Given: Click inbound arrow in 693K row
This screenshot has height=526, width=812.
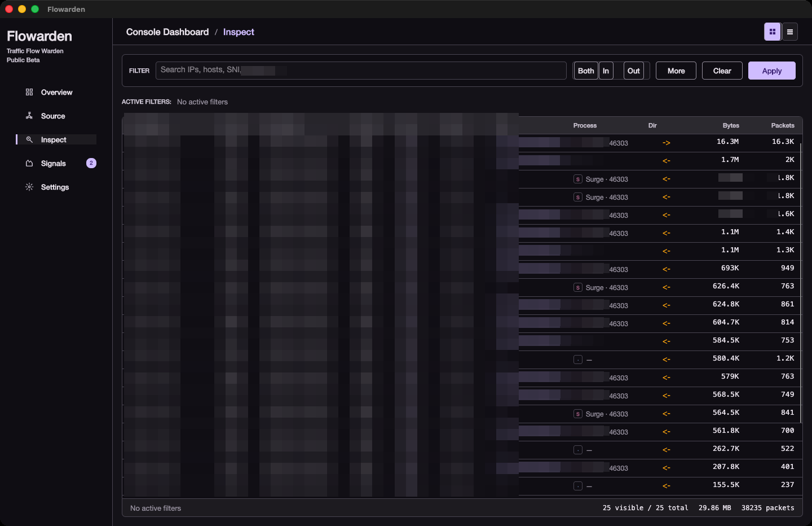Looking at the screenshot, I should 667,269.
